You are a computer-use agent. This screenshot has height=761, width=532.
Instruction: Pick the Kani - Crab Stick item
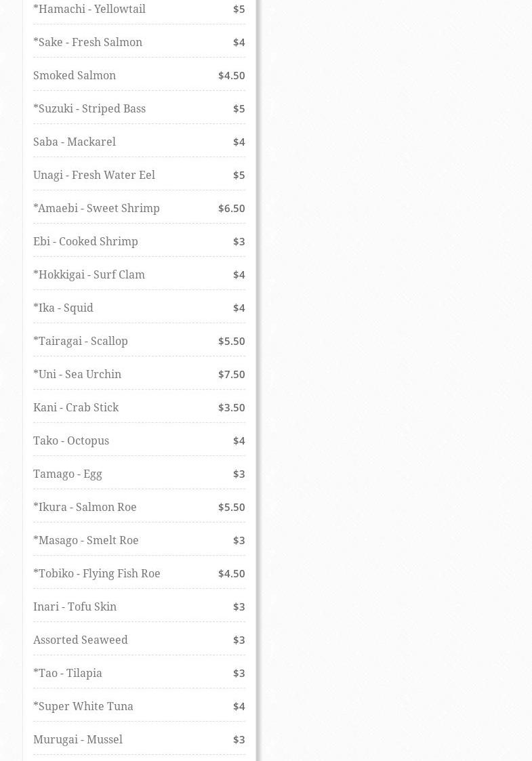[x=76, y=408]
